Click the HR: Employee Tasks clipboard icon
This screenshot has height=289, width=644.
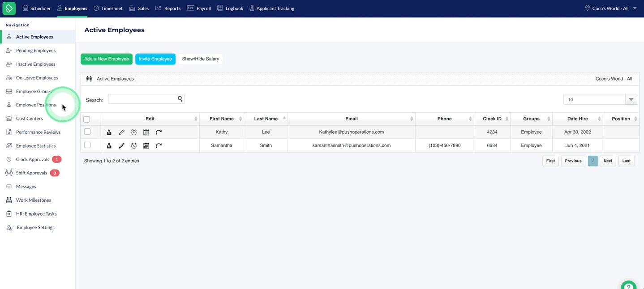point(9,214)
